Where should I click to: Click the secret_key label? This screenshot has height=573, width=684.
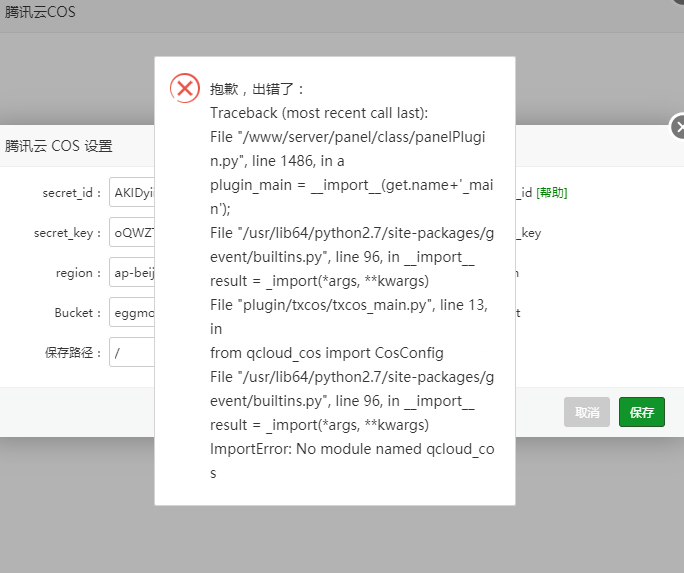(68, 233)
